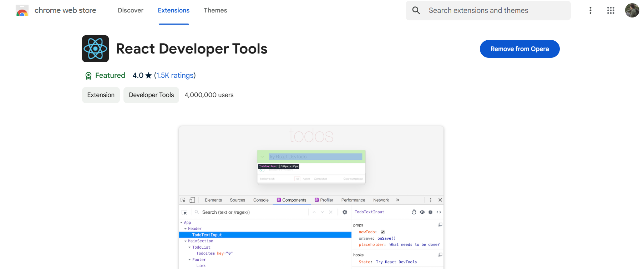The image size is (644, 269).
Task: Click the suspend stopwatch icon
Action: (x=414, y=212)
